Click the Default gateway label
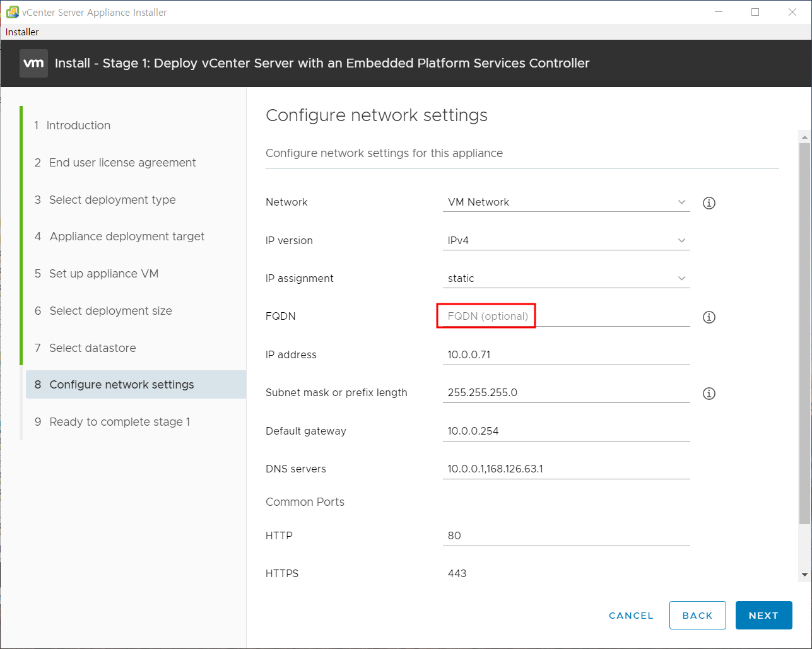Viewport: 812px width, 649px height. [306, 431]
